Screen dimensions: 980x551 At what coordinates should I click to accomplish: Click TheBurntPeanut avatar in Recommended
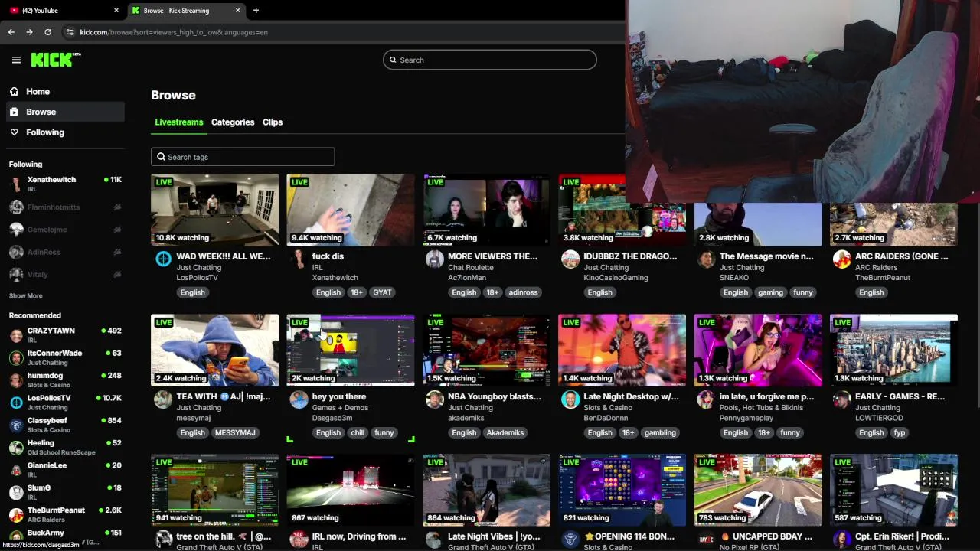pos(16,515)
